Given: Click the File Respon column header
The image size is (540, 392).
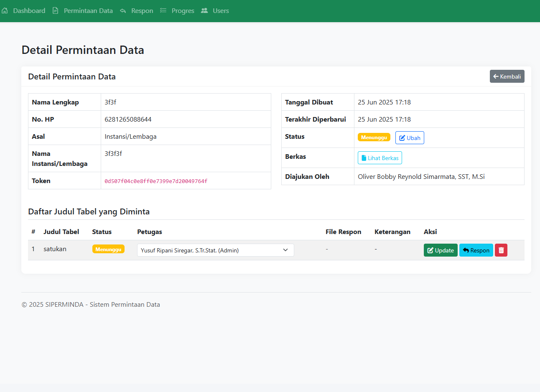Looking at the screenshot, I should (x=344, y=232).
